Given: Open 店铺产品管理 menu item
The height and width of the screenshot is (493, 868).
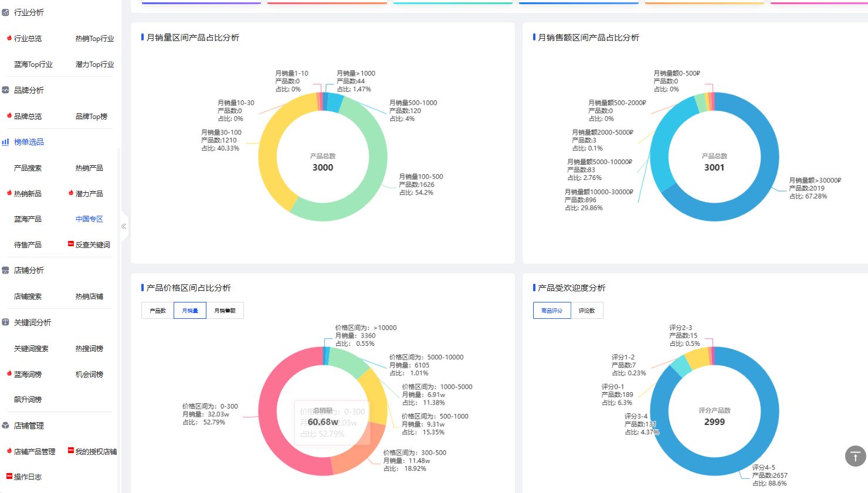Looking at the screenshot, I should [35, 451].
